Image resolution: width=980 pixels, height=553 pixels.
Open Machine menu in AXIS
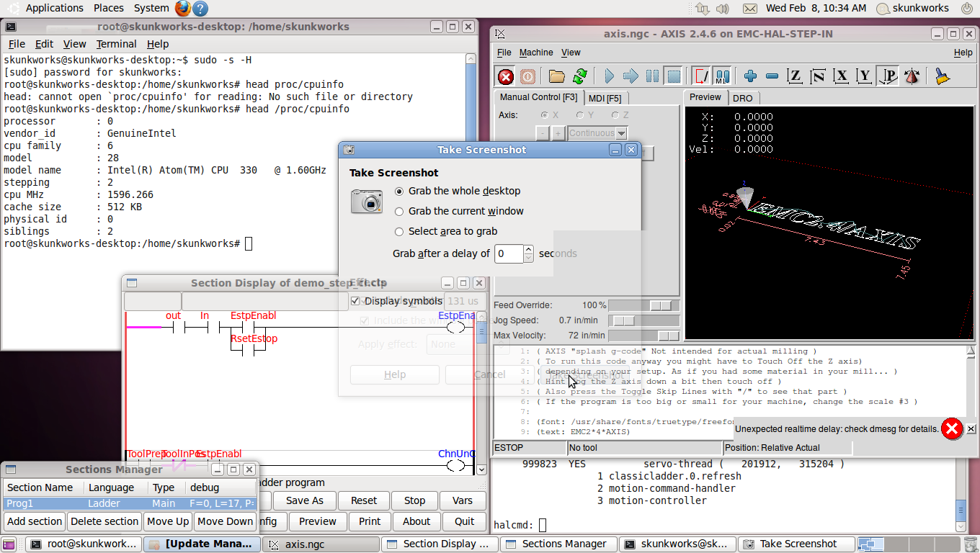pyautogui.click(x=536, y=53)
